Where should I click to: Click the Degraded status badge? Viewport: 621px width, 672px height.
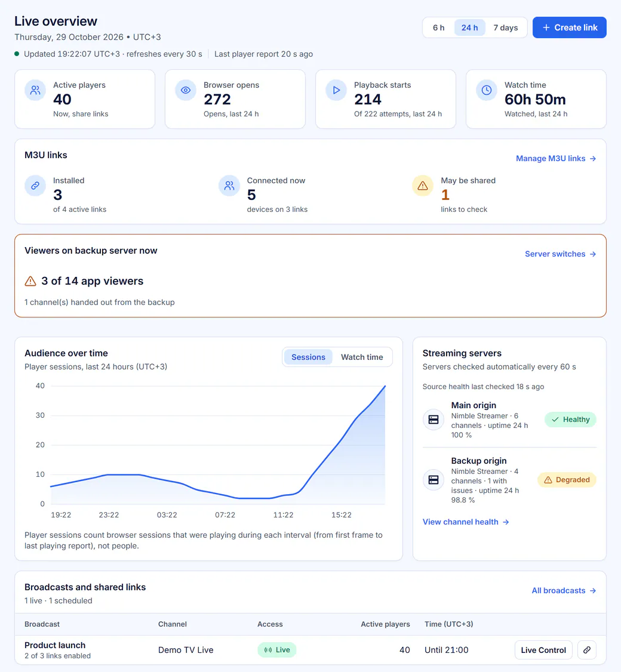[567, 480]
